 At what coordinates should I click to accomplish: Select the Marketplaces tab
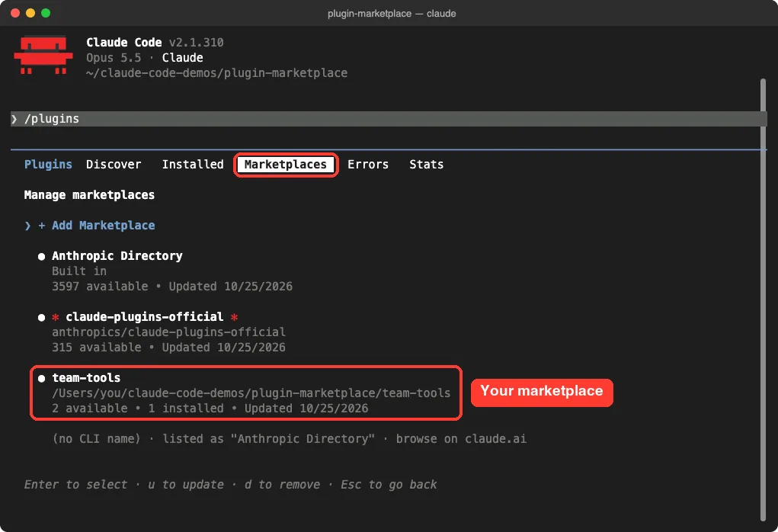286,165
